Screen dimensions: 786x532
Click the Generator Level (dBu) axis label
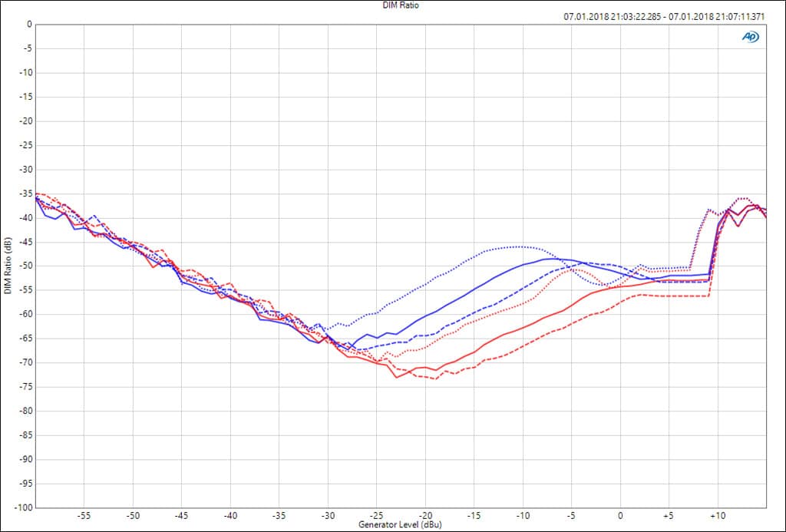pos(400,525)
